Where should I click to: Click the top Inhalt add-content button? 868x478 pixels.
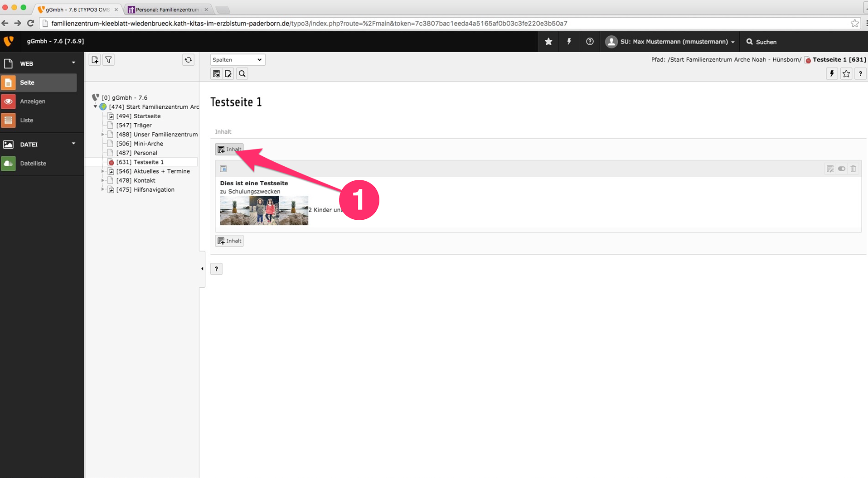coord(229,149)
